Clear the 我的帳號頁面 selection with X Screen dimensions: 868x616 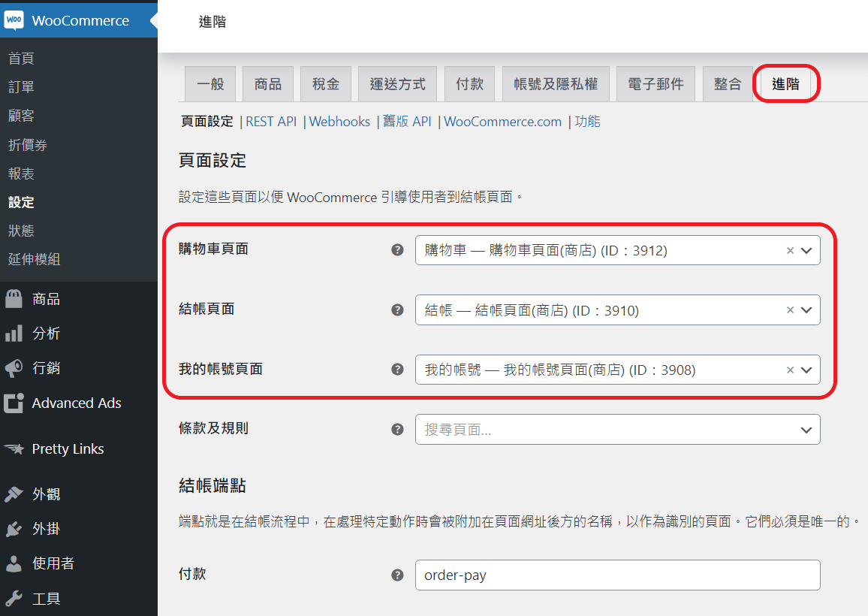(x=790, y=370)
